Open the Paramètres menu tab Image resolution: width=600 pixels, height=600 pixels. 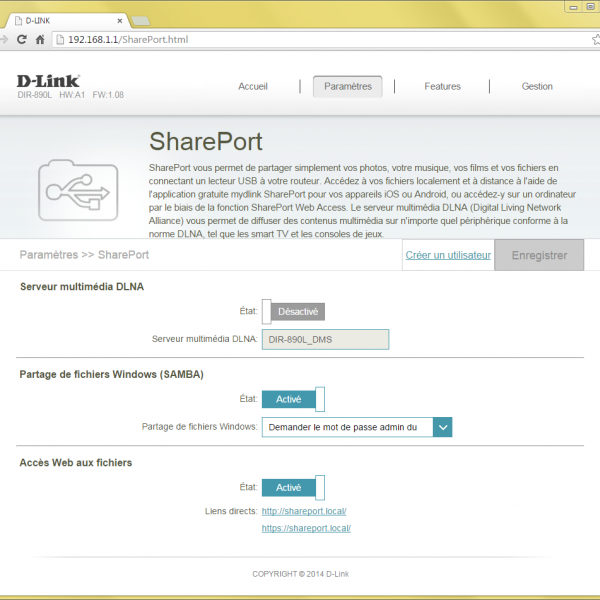(347, 87)
